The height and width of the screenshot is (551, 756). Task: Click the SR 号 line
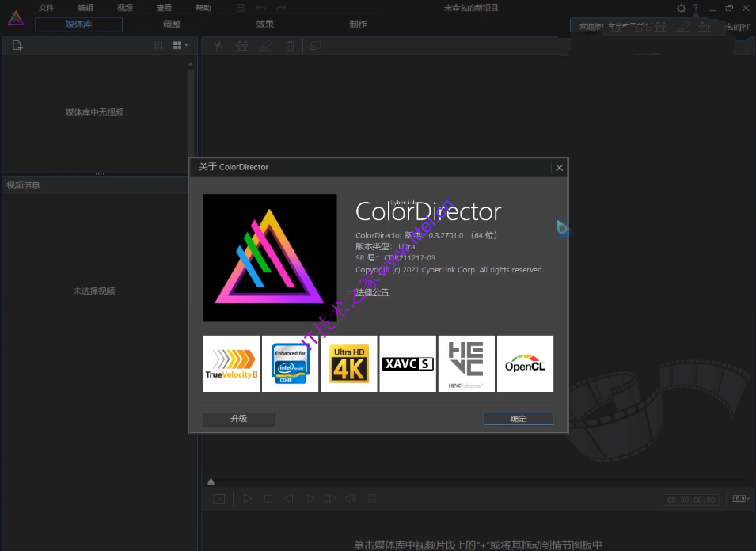click(x=395, y=258)
